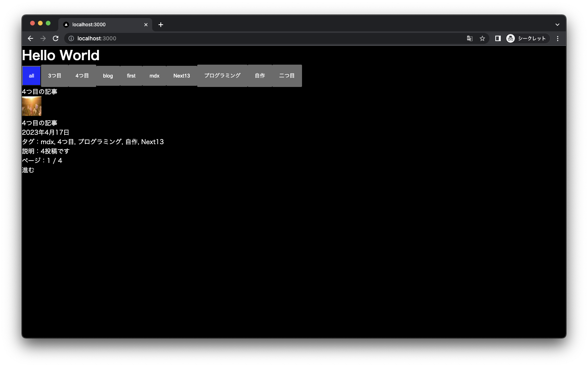Open the translate page icon
Image resolution: width=588 pixels, height=367 pixels.
(x=470, y=38)
